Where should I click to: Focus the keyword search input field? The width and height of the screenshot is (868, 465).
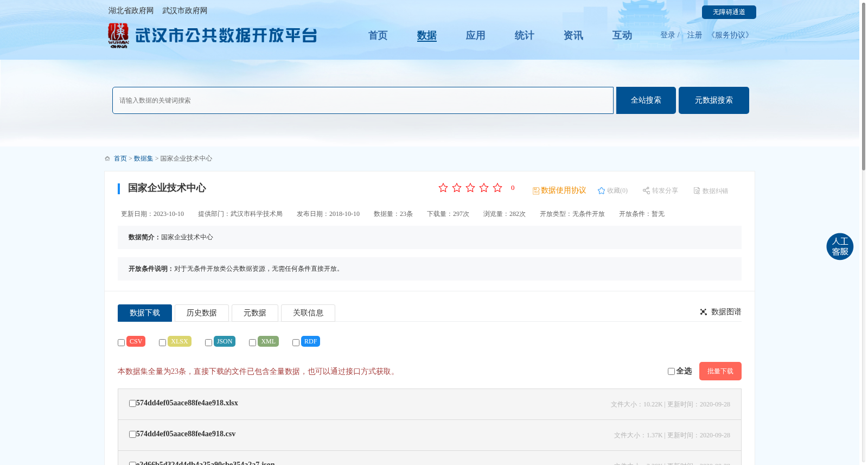point(363,100)
